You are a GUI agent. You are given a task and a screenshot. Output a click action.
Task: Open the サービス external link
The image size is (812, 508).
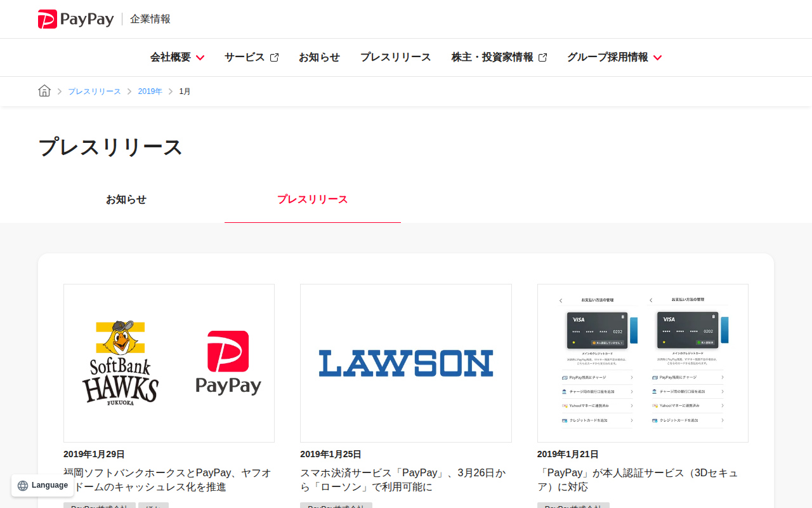[x=251, y=57]
